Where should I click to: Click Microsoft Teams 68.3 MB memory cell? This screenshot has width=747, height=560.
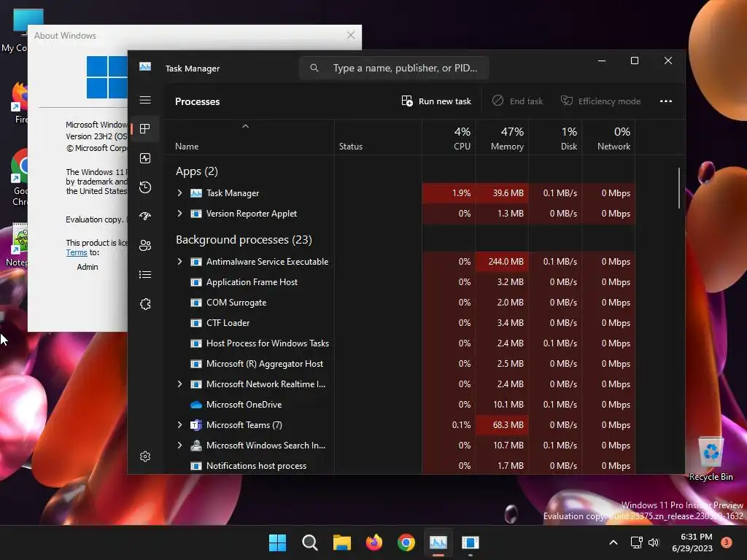pyautogui.click(x=502, y=425)
